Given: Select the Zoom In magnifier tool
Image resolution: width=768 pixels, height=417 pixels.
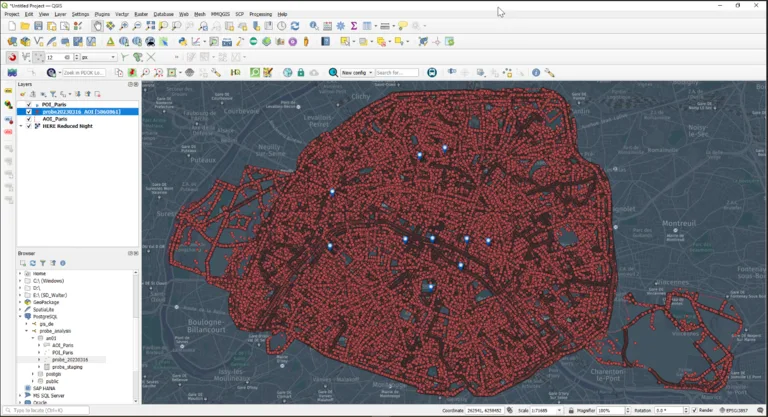Looking at the screenshot, I should (x=123, y=26).
